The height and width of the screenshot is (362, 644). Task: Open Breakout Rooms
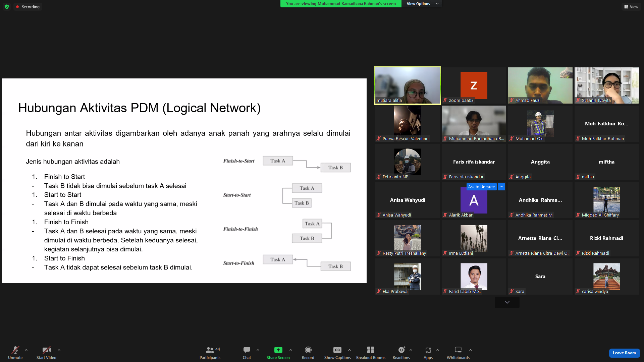point(371,353)
